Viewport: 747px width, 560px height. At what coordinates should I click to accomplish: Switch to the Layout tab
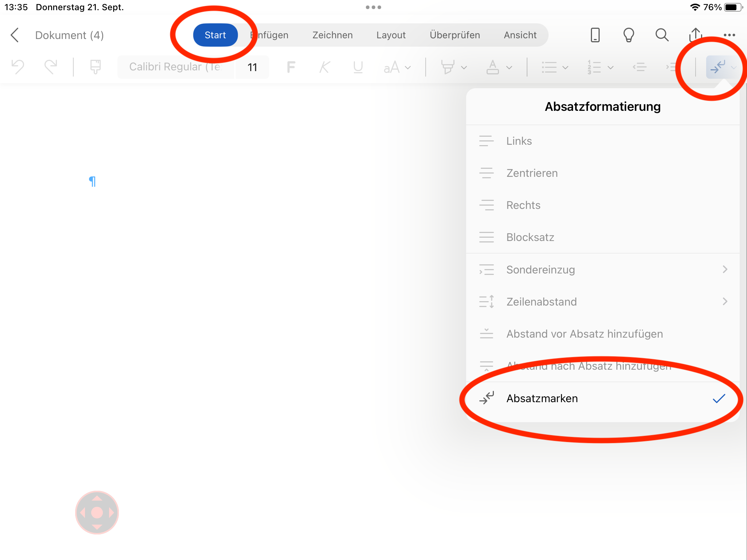(x=391, y=35)
